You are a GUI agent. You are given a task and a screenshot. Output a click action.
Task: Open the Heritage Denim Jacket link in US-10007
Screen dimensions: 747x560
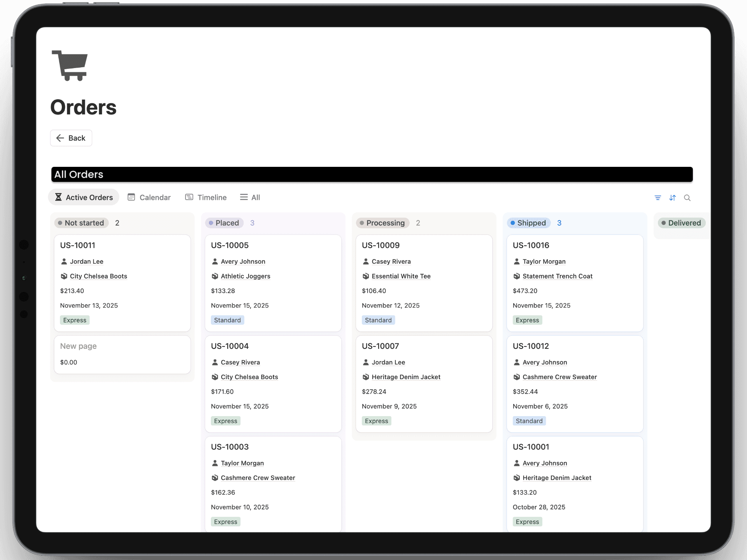tap(406, 377)
